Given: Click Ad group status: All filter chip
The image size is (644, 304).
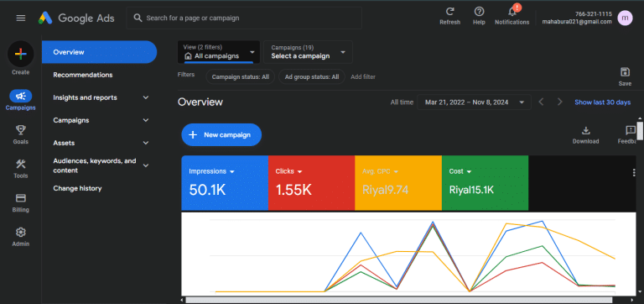Looking at the screenshot, I should [x=312, y=77].
